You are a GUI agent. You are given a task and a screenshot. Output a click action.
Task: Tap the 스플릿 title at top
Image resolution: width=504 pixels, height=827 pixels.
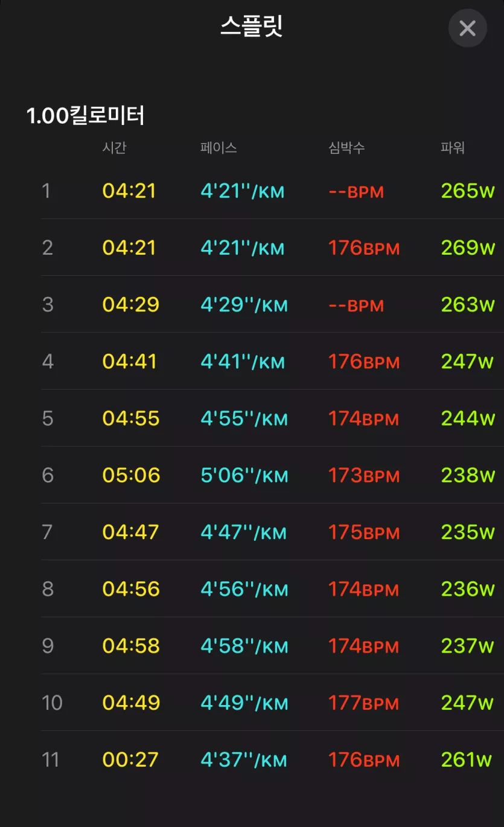point(252,27)
